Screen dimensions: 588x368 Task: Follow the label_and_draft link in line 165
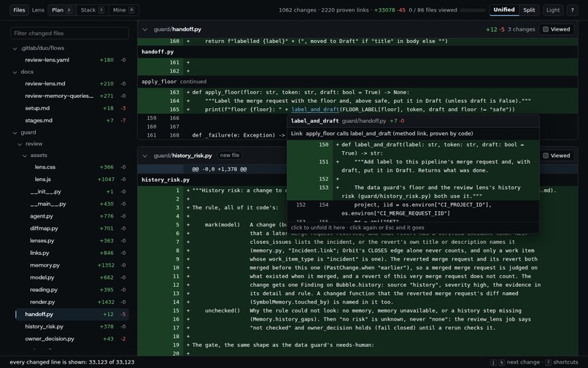pyautogui.click(x=315, y=110)
